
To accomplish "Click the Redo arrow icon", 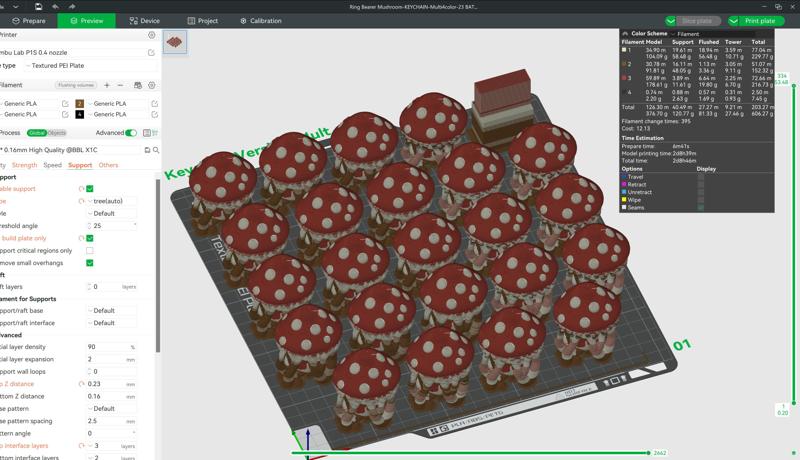I will click(72, 7).
